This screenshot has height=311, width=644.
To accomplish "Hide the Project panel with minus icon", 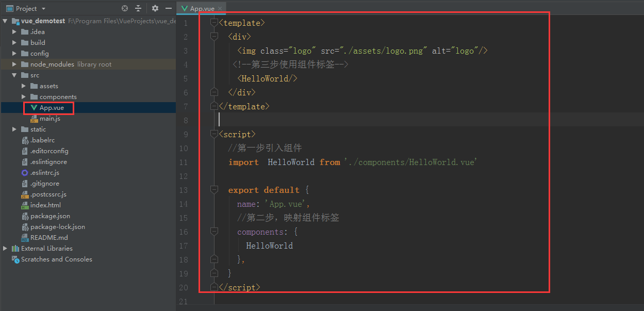I will (x=169, y=8).
